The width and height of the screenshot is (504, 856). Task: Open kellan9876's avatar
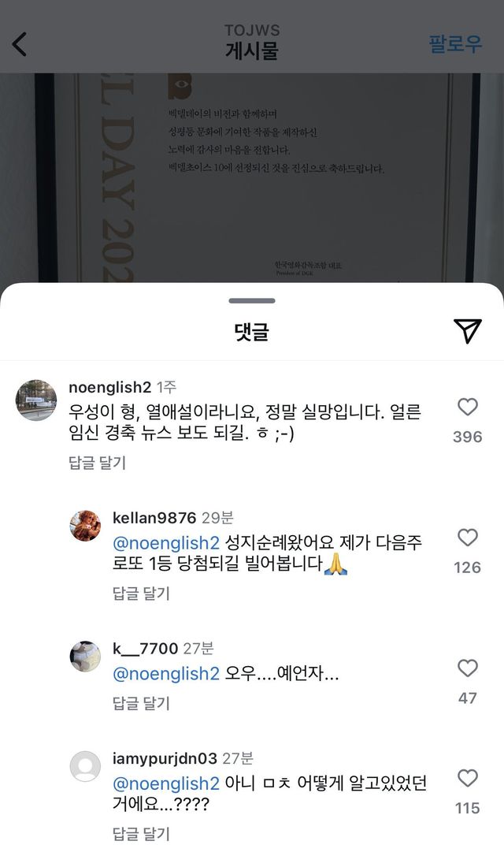click(x=85, y=526)
